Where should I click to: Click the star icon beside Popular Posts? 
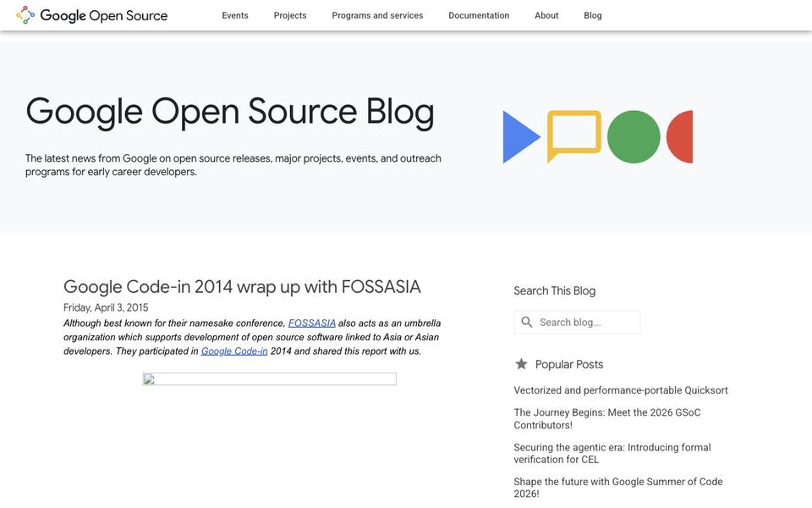tap(522, 364)
